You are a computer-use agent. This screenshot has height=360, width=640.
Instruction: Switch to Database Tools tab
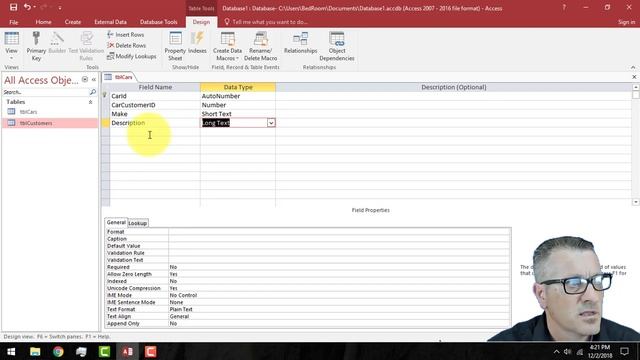click(x=158, y=22)
